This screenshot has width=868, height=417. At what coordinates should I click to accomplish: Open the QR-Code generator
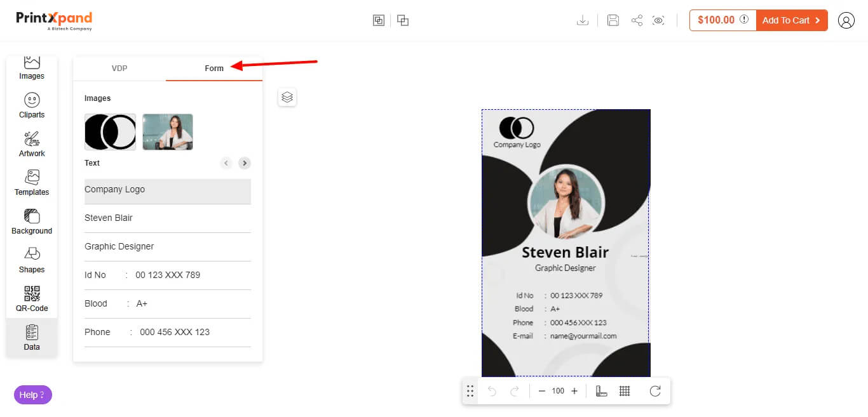click(x=32, y=299)
